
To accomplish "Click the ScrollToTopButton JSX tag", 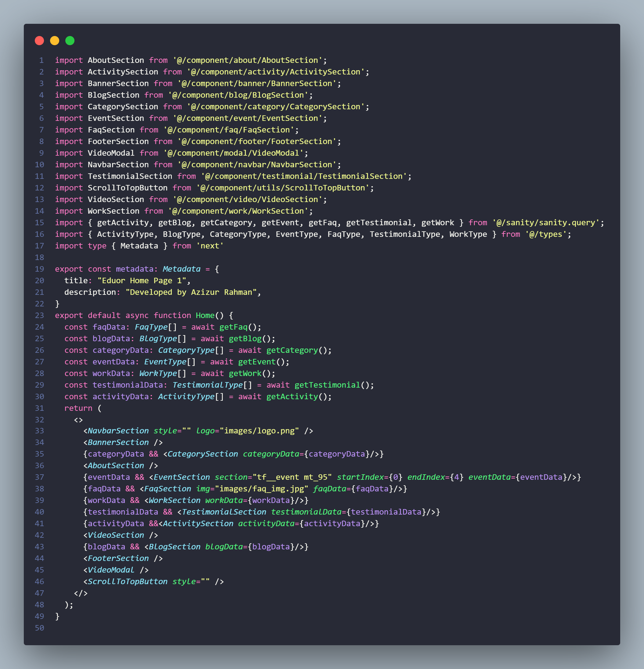I will pos(128,581).
